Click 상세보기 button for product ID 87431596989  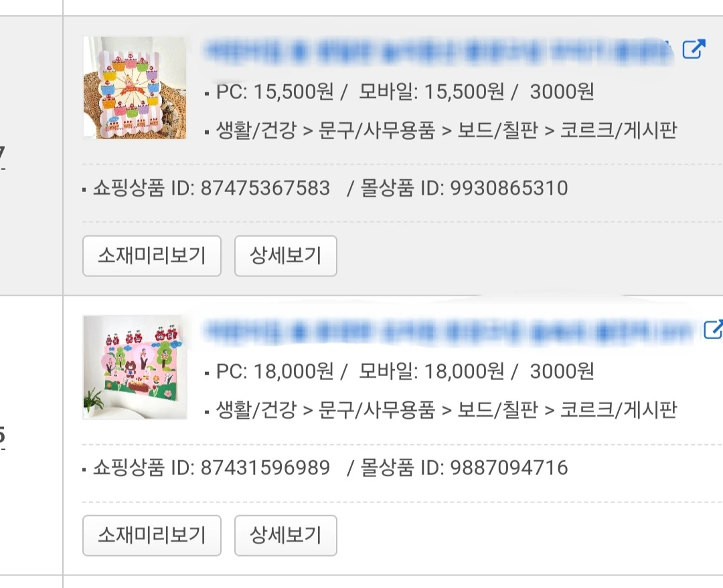285,535
